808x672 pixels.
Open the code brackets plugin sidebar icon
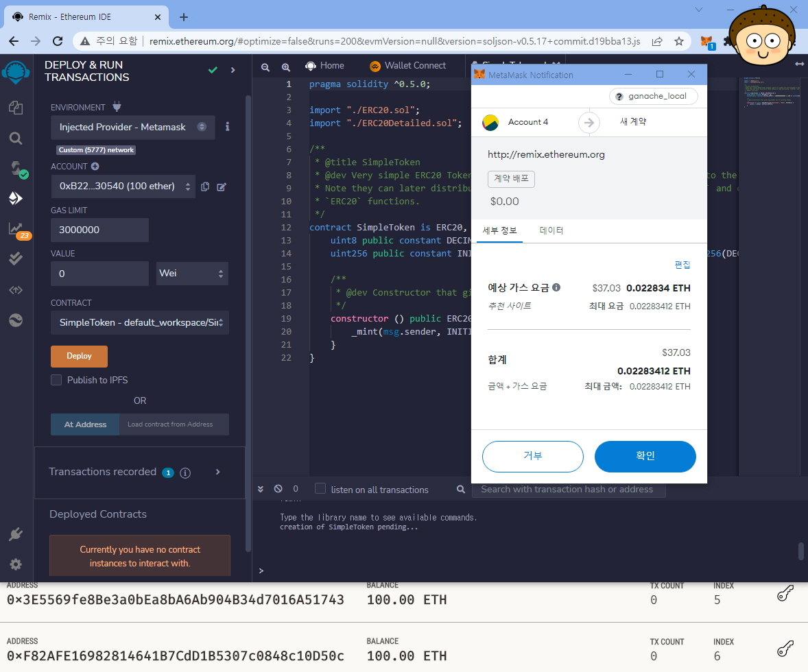tap(16, 290)
